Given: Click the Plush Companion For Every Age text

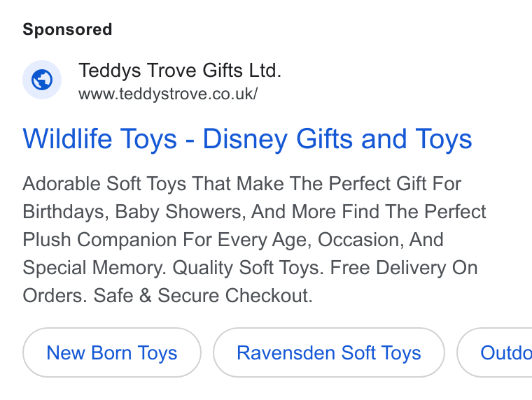Looking at the screenshot, I should (x=167, y=240).
